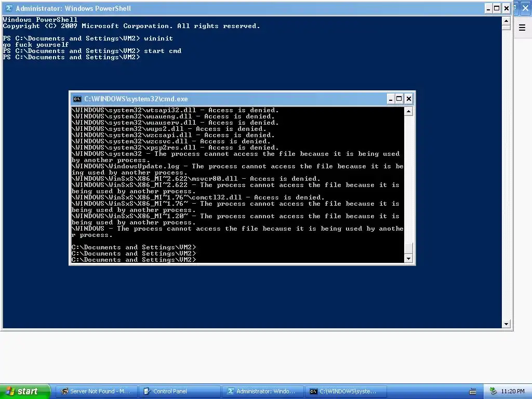Screen dimensions: 532x399
Task: Click the wzcsapi.dll line in cmd
Action: [173, 135]
